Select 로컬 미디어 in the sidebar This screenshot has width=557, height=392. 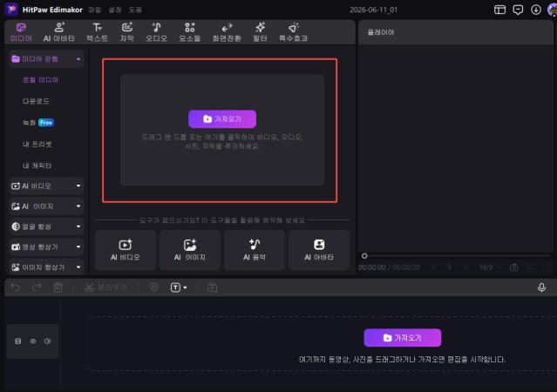pyautogui.click(x=40, y=80)
